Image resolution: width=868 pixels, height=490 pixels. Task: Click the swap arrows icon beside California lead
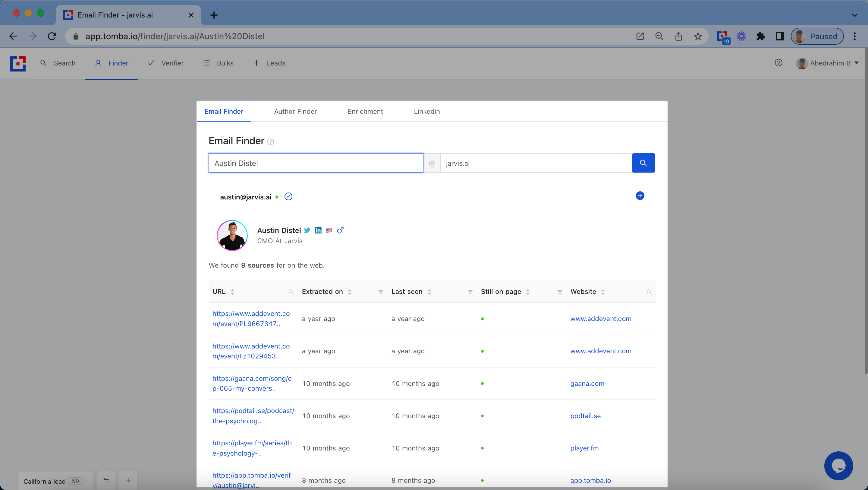(x=106, y=480)
